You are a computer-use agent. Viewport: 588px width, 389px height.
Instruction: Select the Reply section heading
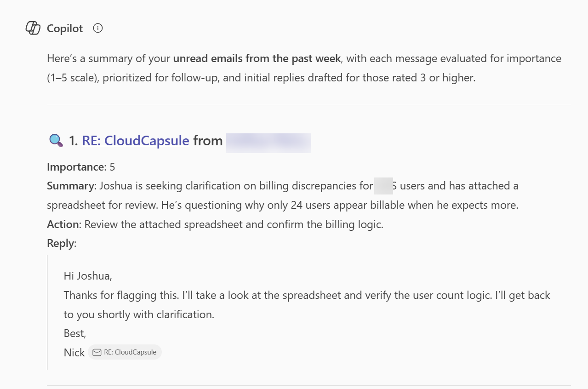pos(60,243)
